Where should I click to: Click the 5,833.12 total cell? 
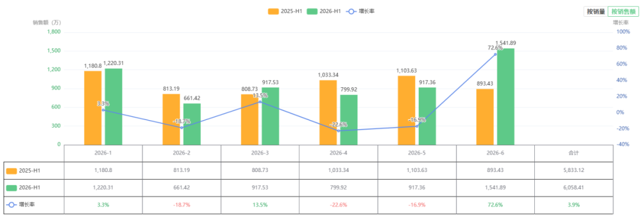(x=574, y=170)
